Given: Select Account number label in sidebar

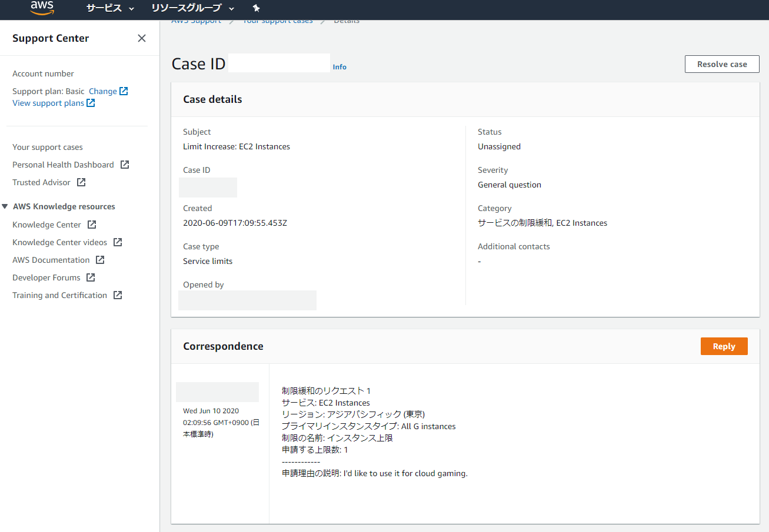Looking at the screenshot, I should [x=43, y=73].
